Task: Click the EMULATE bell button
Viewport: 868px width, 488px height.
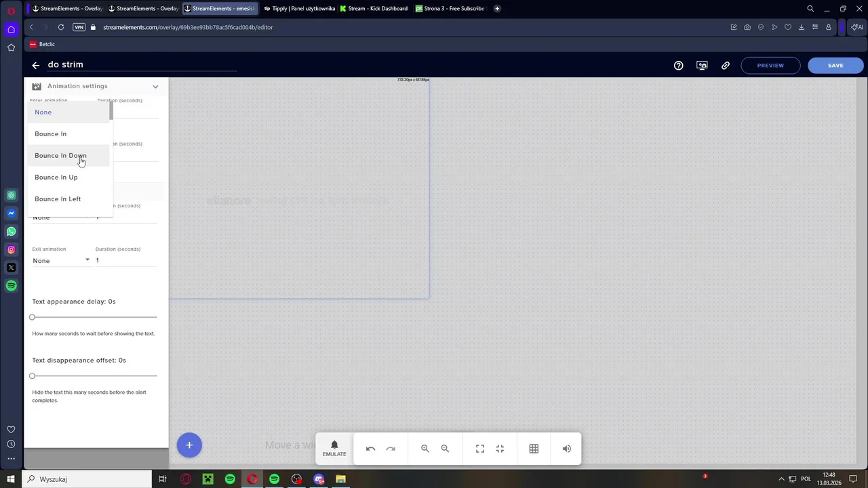Action: [334, 449]
